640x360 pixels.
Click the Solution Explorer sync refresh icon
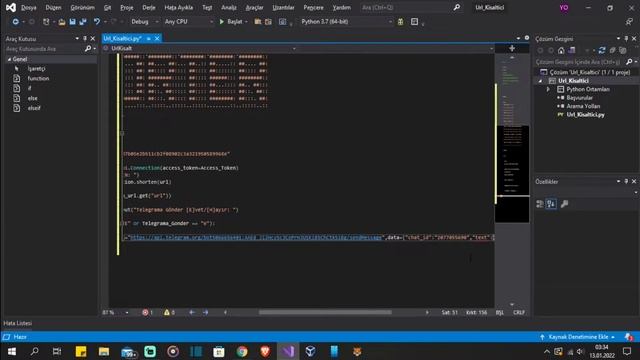[602, 50]
